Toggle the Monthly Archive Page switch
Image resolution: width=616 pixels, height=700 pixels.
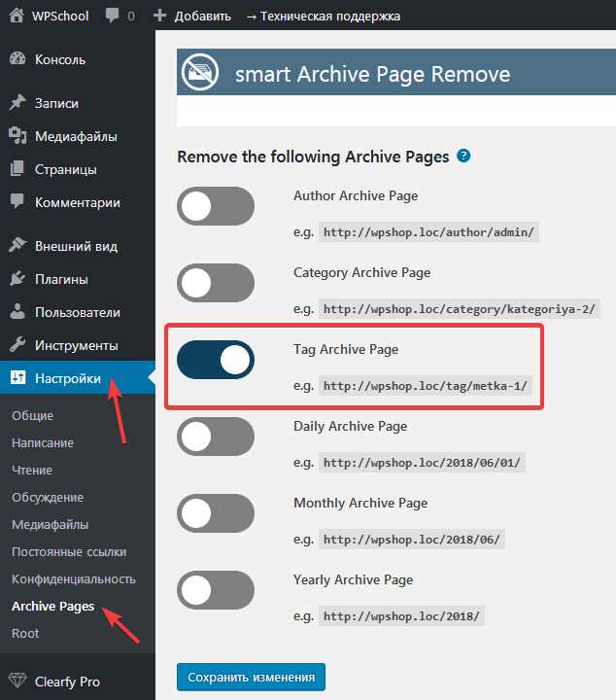click(x=216, y=513)
